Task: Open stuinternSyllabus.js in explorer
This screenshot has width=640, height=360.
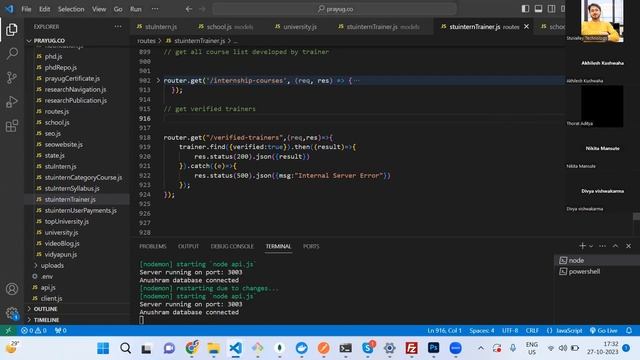Action: click(x=72, y=188)
